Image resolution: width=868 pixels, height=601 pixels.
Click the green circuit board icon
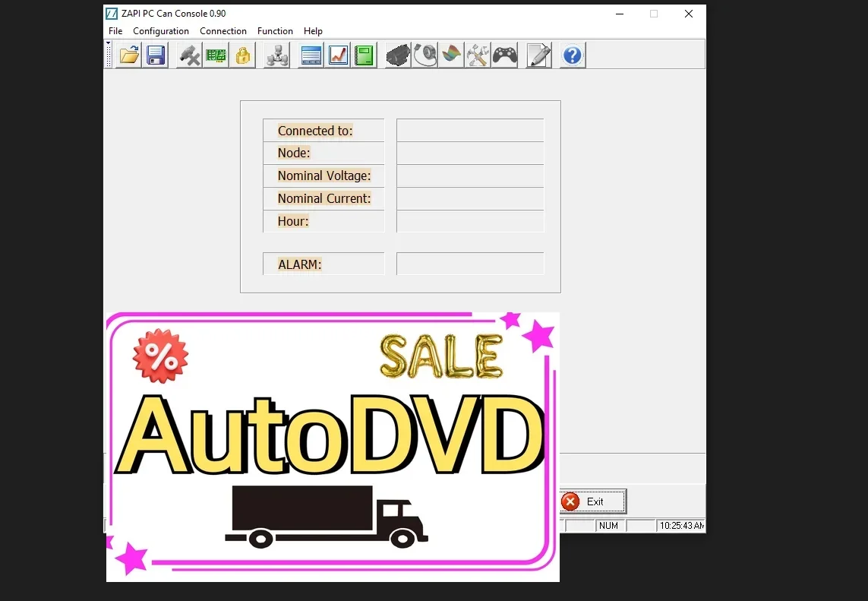216,55
